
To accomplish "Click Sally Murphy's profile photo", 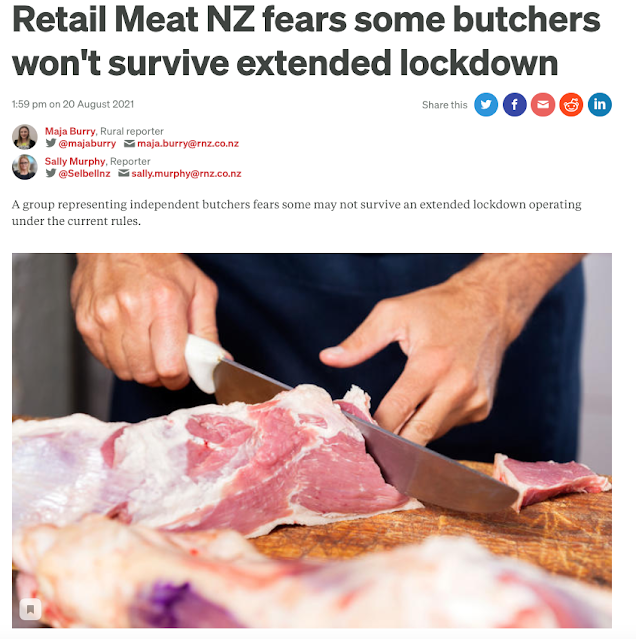I will click(x=24, y=167).
